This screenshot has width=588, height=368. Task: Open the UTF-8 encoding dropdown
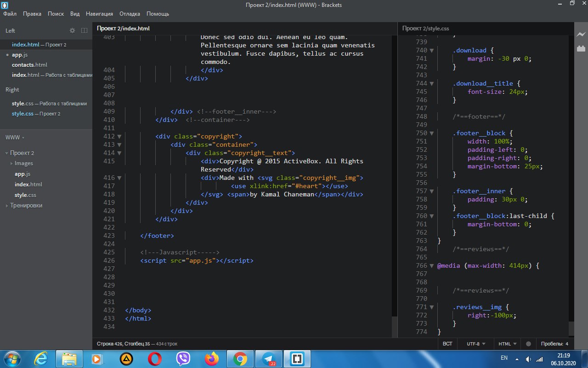tap(476, 344)
